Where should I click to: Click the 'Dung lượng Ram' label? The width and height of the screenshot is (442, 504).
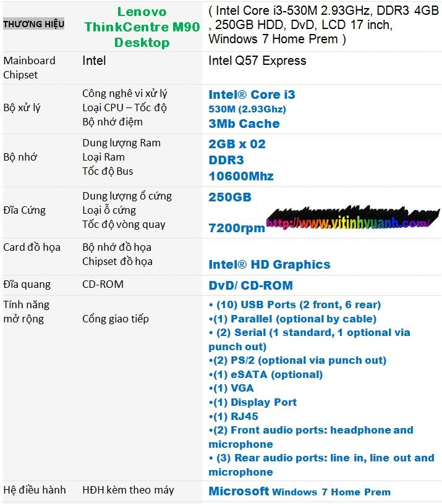point(121,143)
